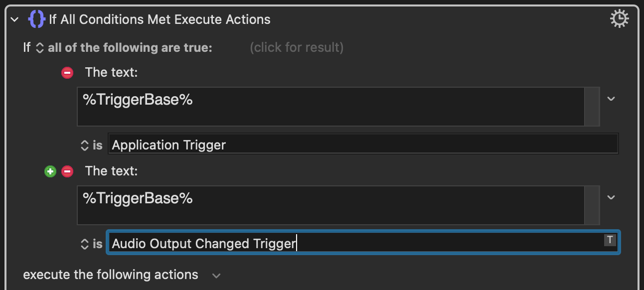Image resolution: width=644 pixels, height=290 pixels.
Task: Remove the second text condition with red minus
Action: (x=67, y=171)
